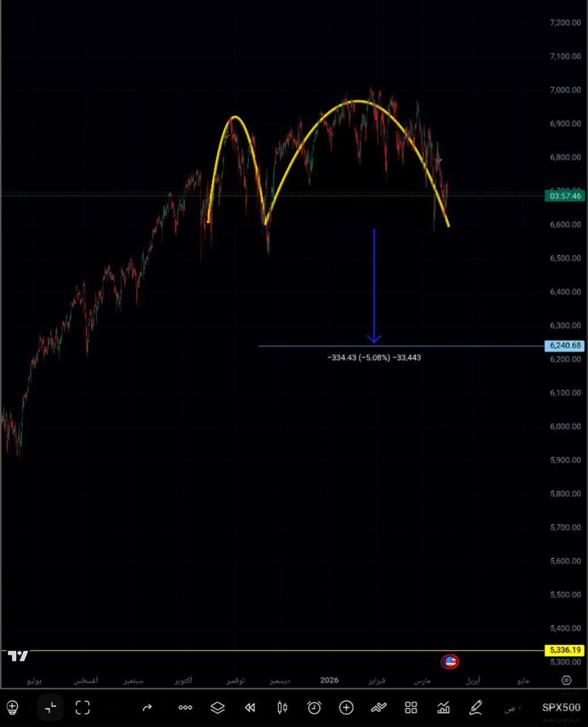Open chart settings gear near time axis
588x727 pixels.
[x=566, y=680]
